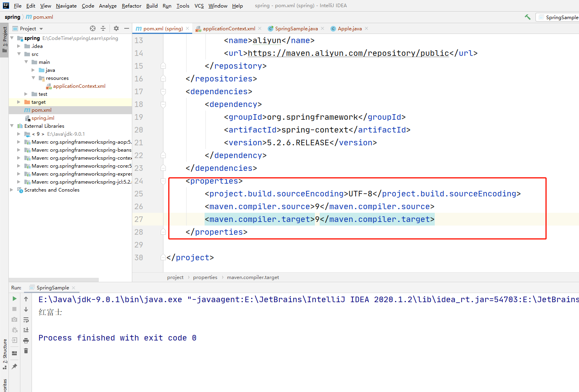Click 'properties' in editor breadcrumb
Screen dimensions: 579x392
pos(205,277)
